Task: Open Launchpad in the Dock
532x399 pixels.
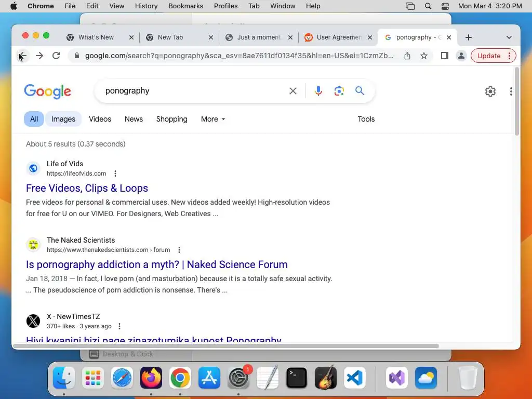Action: pyautogui.click(x=93, y=377)
